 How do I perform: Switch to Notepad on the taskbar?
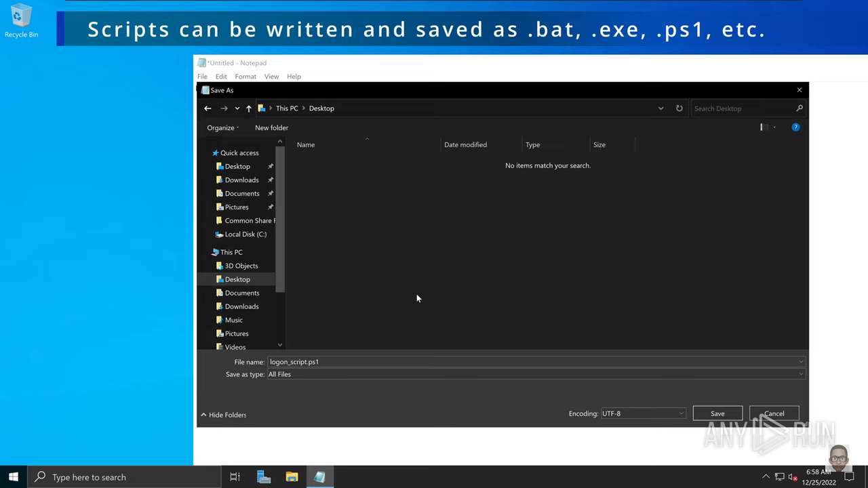tap(319, 477)
